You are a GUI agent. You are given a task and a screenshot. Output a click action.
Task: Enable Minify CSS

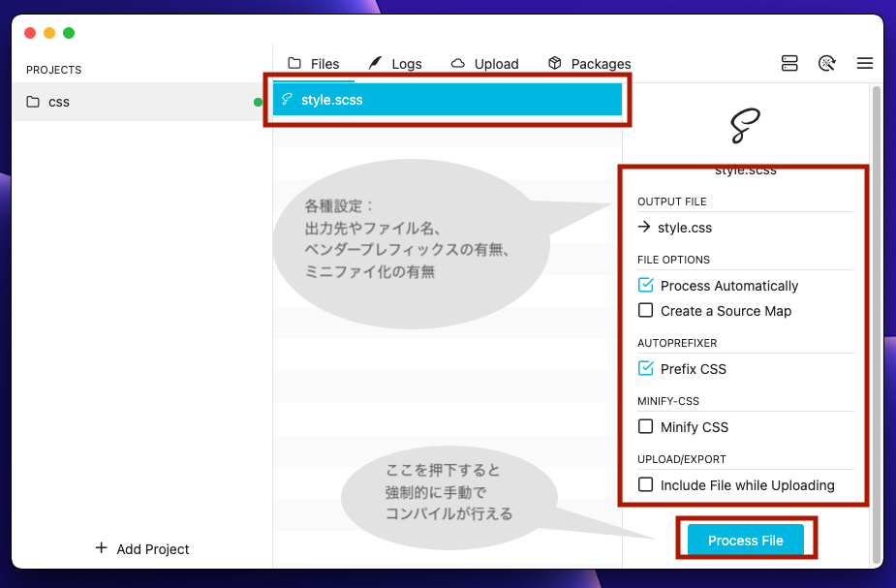(x=645, y=426)
